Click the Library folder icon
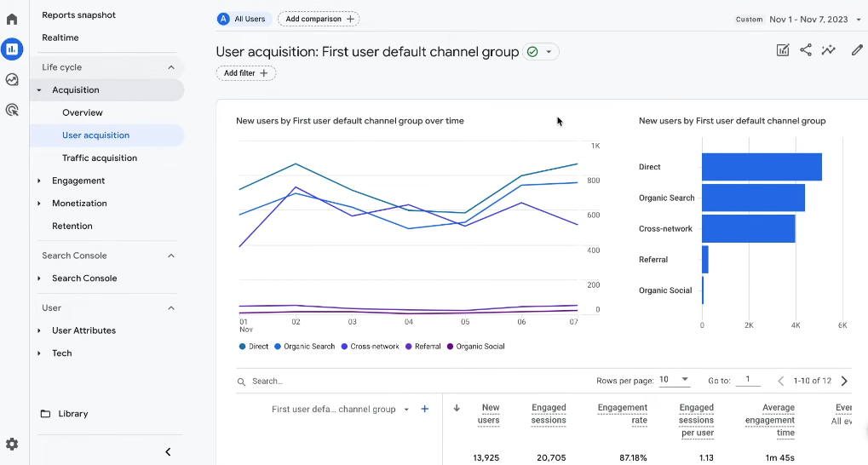 (x=46, y=414)
